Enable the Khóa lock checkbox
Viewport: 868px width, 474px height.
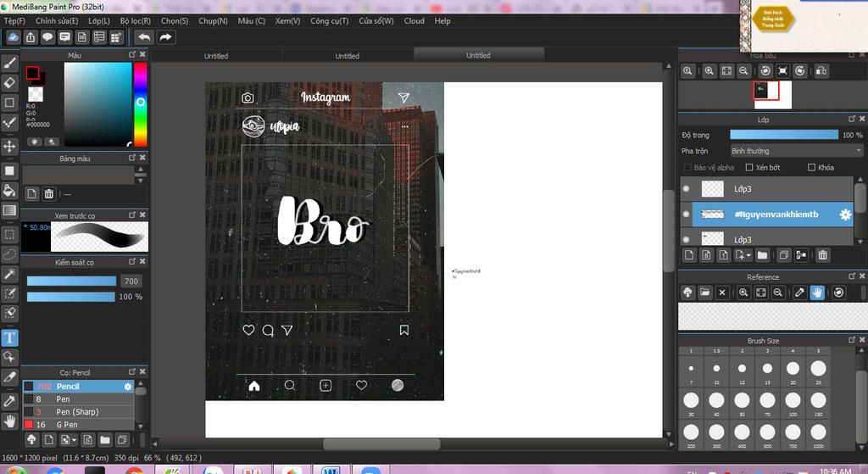[811, 167]
